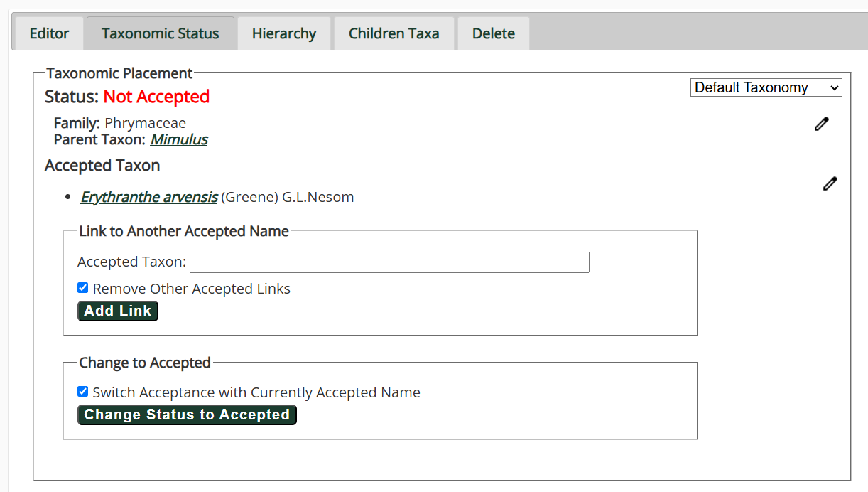Viewport: 868px width, 492px height.
Task: Click the Link to Another Accepted Name heading
Action: point(184,231)
